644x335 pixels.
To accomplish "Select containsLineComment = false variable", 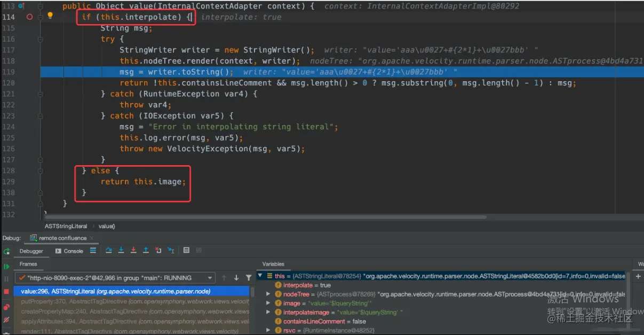I will (x=320, y=321).
